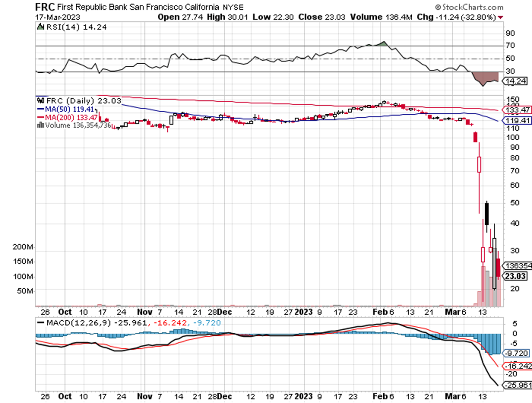The width and height of the screenshot is (532, 403).
Task: Click the red MA(200) legend line marker
Action: 41,117
